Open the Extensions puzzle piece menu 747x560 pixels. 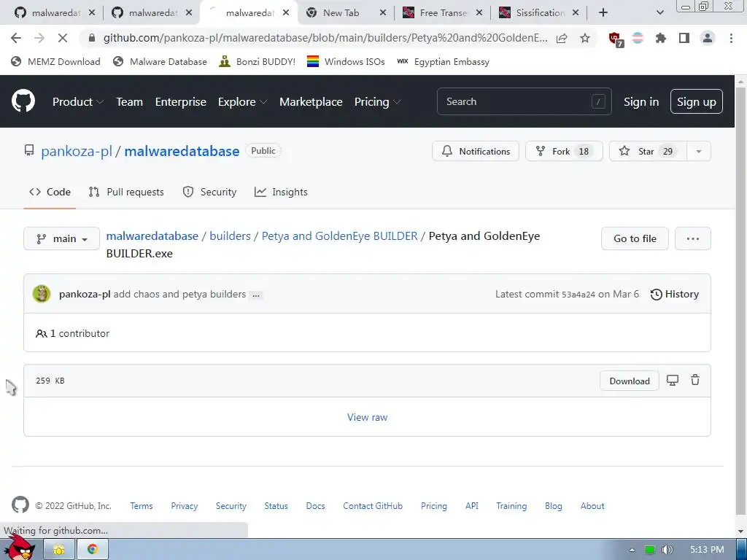coord(660,38)
